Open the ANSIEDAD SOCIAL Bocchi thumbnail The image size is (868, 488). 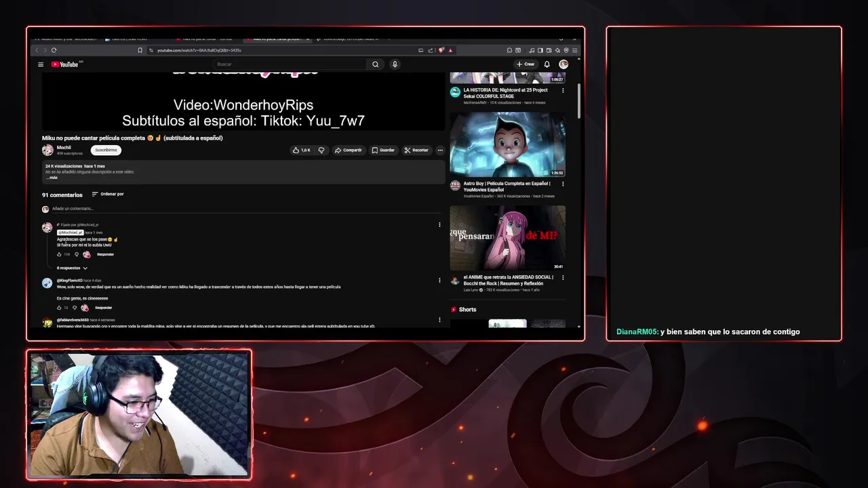(x=508, y=238)
